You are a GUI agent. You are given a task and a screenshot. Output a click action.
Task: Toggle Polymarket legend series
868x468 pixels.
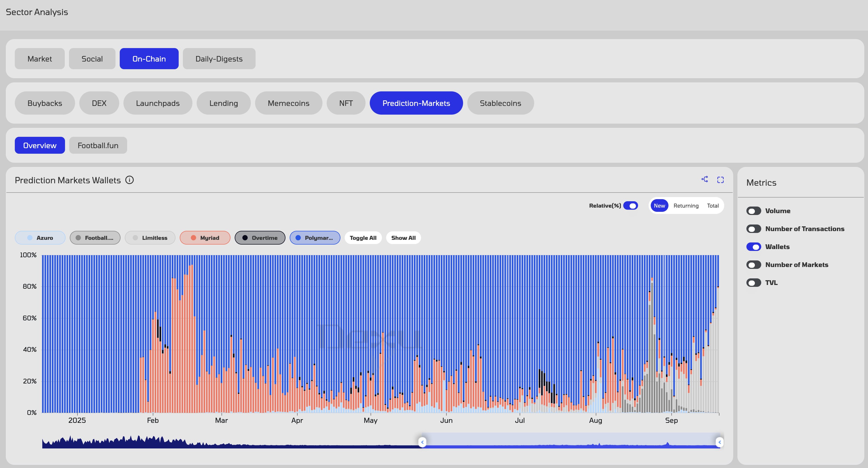pyautogui.click(x=315, y=238)
